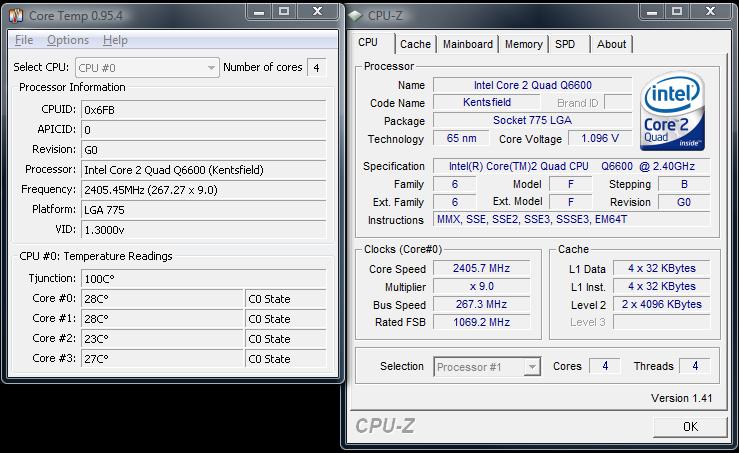
Task: Expand the Select CPU dropdown in Core Temp
Action: pyautogui.click(x=148, y=68)
